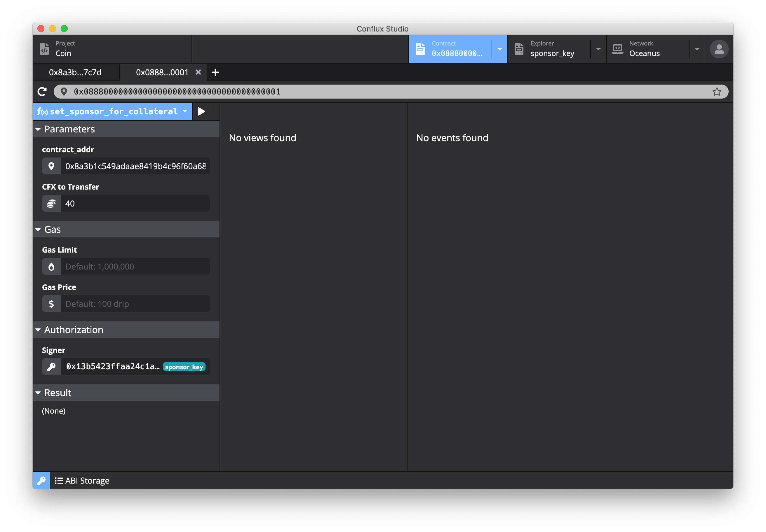Screen dimensions: 766x532
Task: Run the selected function with play button
Action: [201, 111]
